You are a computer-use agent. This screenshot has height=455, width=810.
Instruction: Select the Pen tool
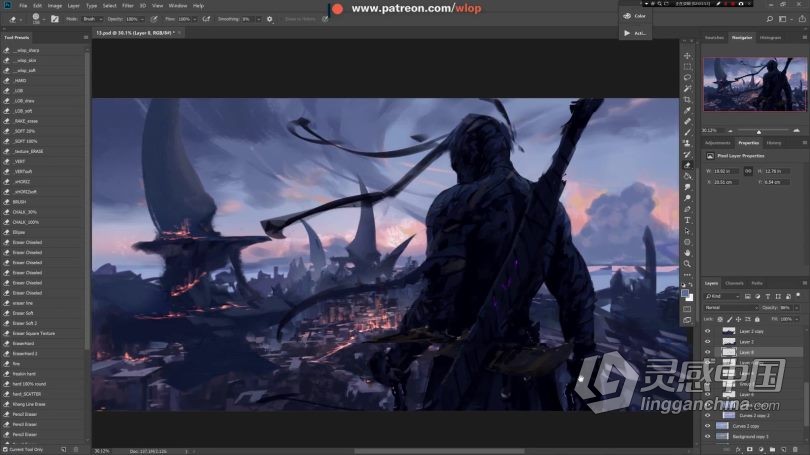[x=687, y=209]
